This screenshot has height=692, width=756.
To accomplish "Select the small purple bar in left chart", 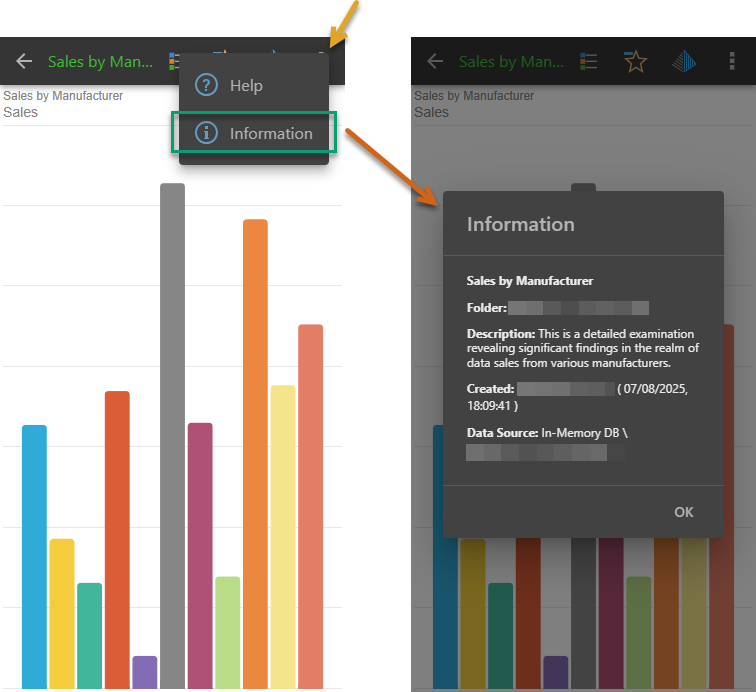I will tap(145, 672).
